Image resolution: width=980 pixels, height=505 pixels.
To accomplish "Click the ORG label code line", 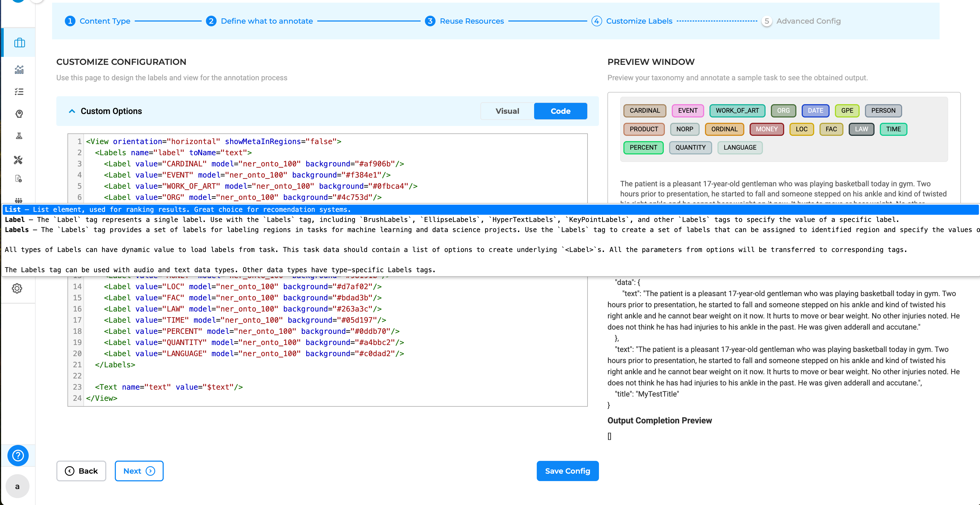I will [242, 197].
